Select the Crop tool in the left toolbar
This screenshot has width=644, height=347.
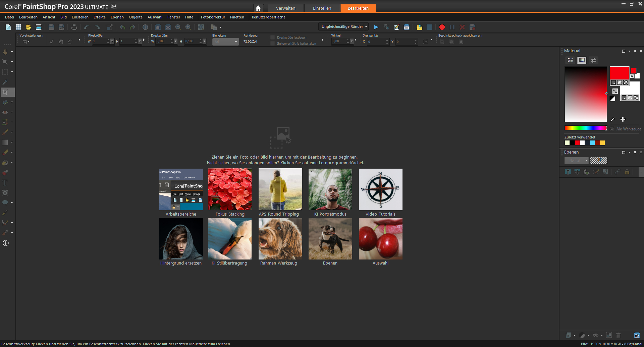tap(5, 92)
